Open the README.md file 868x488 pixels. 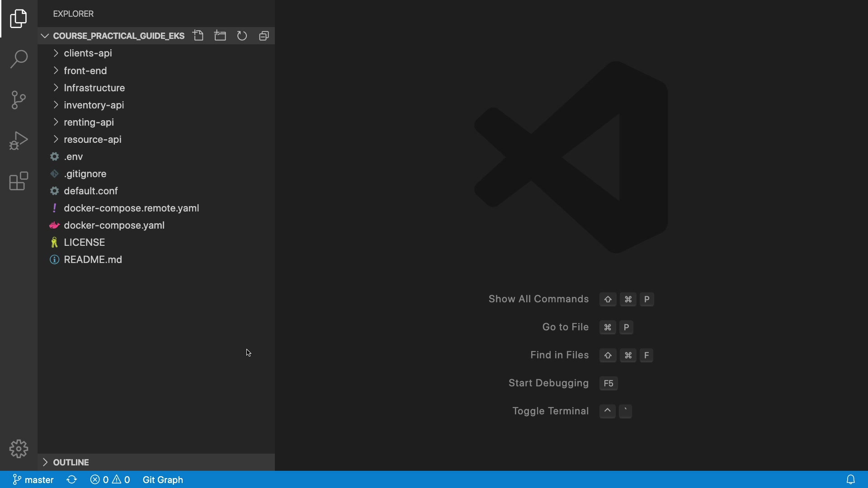[x=93, y=259]
